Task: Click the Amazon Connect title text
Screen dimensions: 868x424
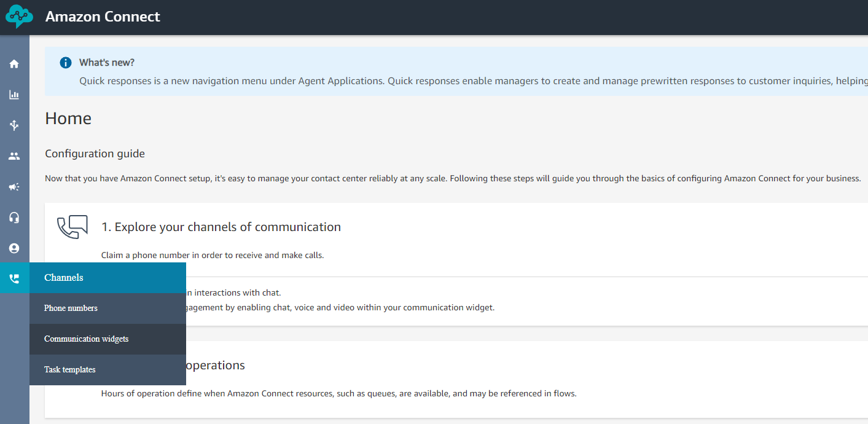Action: 103,17
